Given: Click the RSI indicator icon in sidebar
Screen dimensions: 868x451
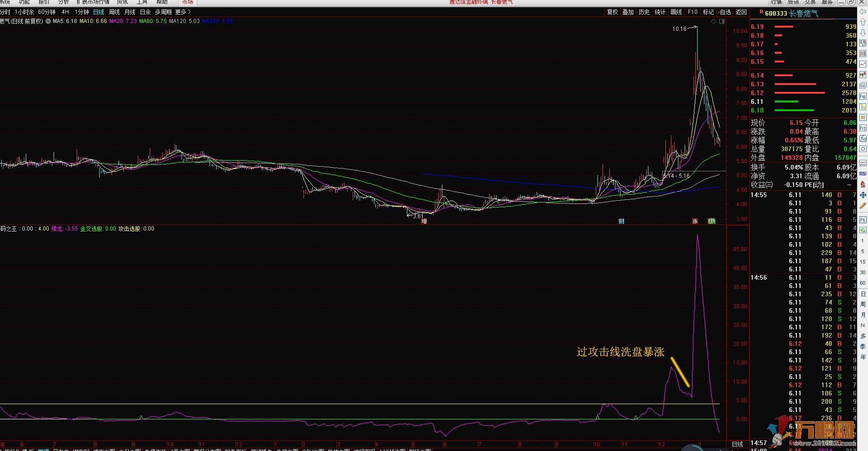Looking at the screenshot, I should pos(863,174).
